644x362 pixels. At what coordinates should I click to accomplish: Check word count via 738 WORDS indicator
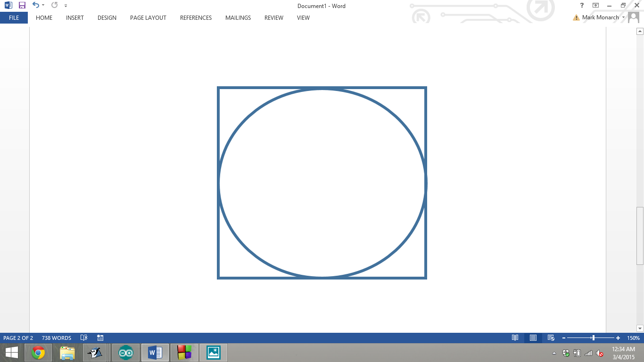point(56,337)
